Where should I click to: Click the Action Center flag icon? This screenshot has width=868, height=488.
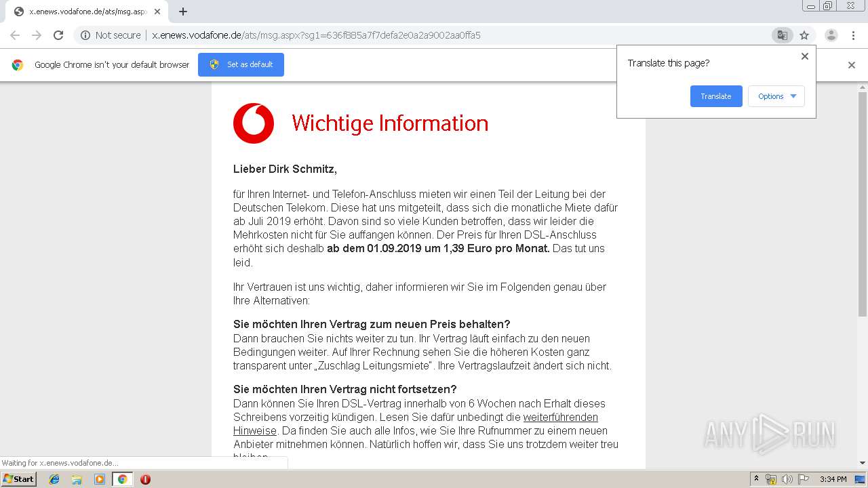pos(804,479)
